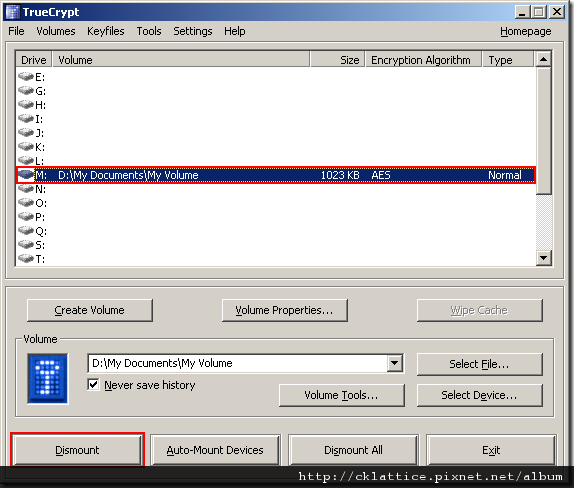Click Auto-Mount Devices button
Screen dimensions: 574x488
[215, 450]
